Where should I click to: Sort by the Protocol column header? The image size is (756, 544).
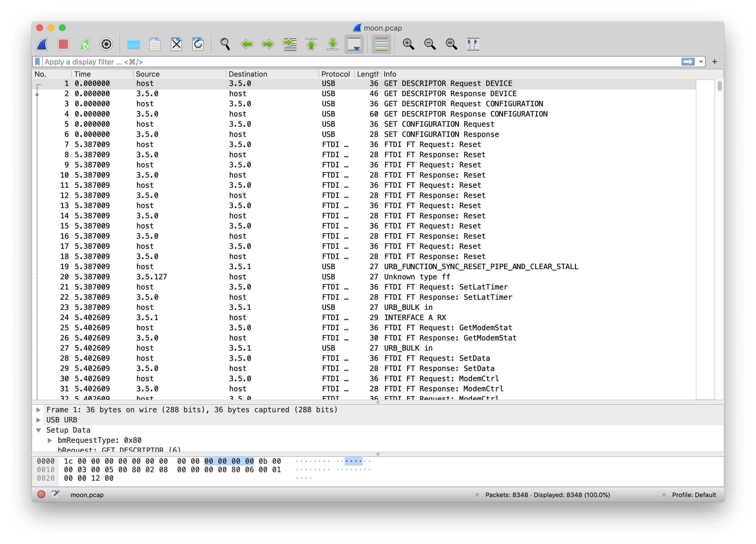click(x=336, y=74)
